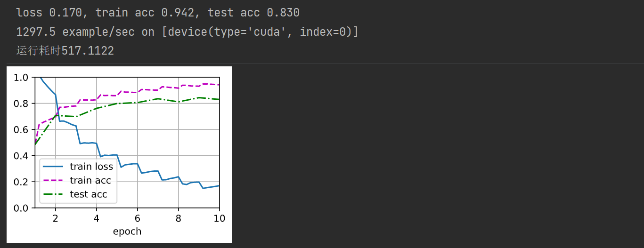Click the x-axis tick label 10
Viewport: 644px width, 248px height.
click(219, 218)
